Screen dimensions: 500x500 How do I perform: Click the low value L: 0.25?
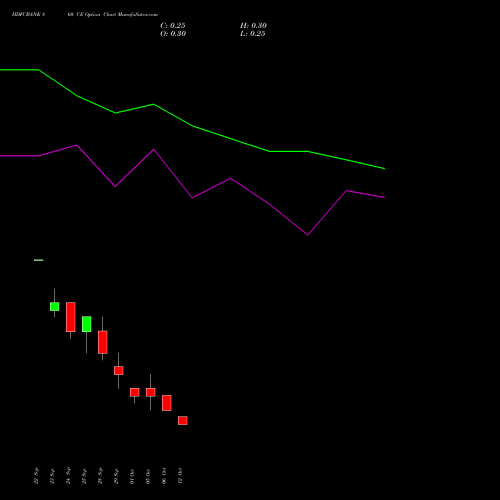253,34
